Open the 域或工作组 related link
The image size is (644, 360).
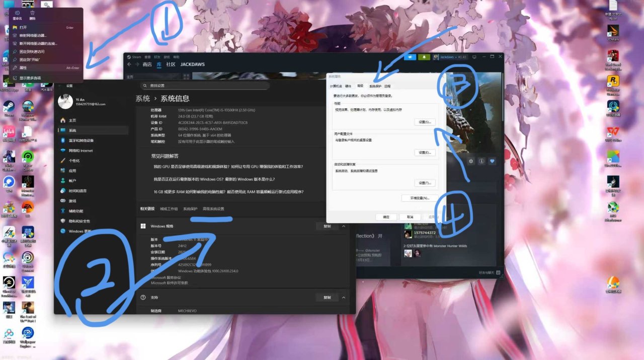(x=169, y=208)
